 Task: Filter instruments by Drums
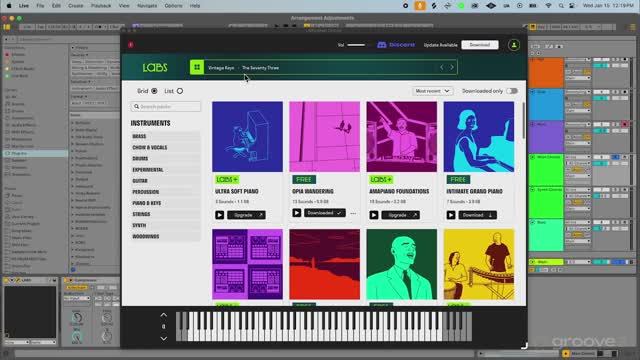pyautogui.click(x=165, y=158)
